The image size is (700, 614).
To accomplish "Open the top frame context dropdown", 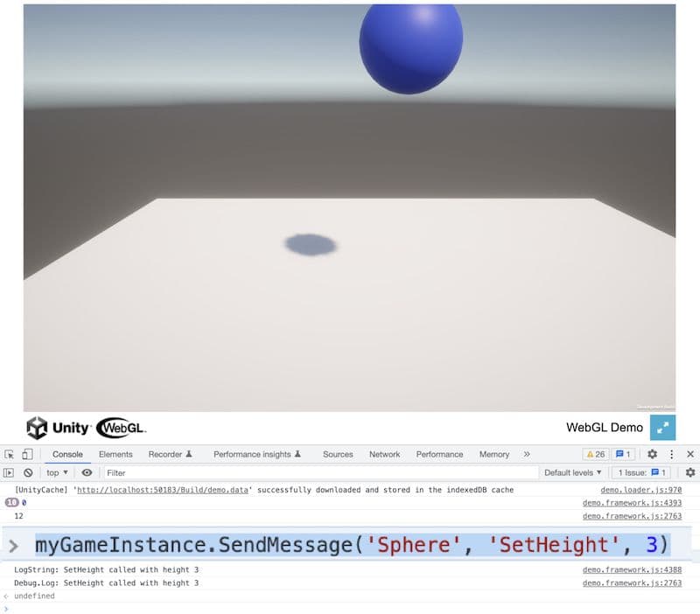I will (x=55, y=472).
